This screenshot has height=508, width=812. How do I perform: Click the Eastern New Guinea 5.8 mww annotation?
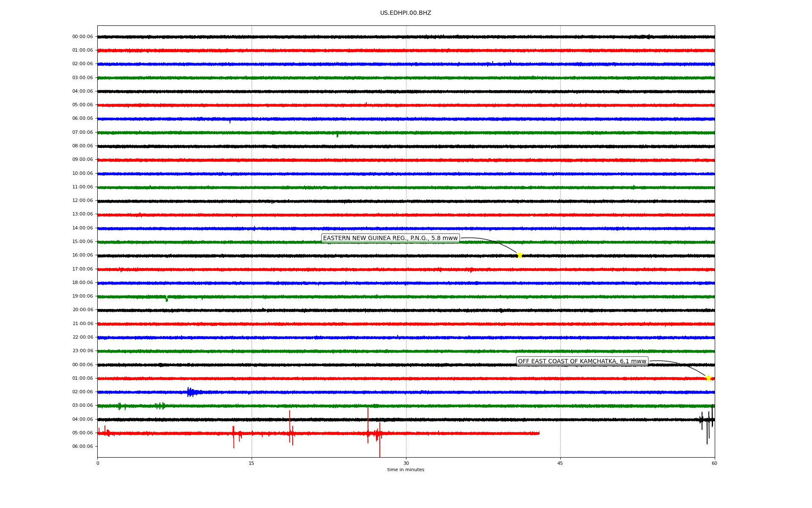click(x=390, y=238)
